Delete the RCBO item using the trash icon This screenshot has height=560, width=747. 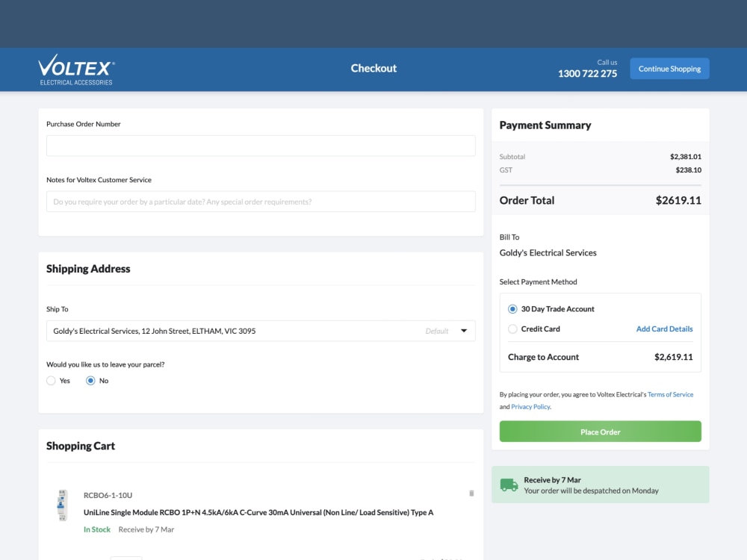click(471, 494)
